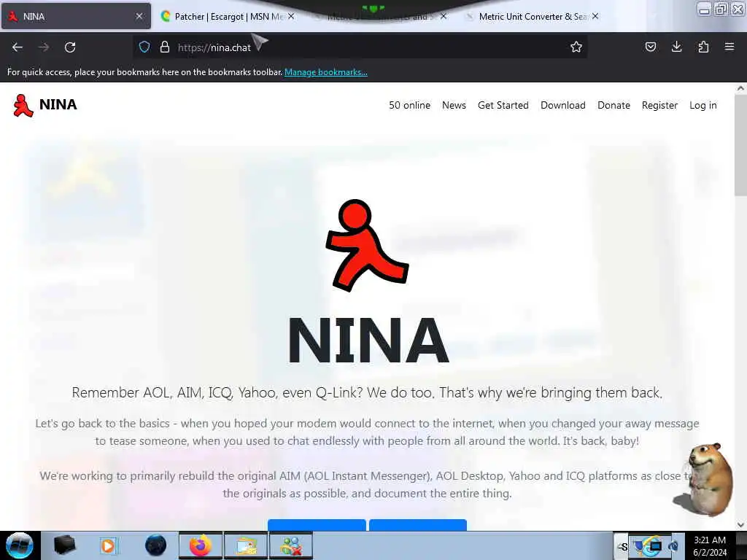Click the 'Remember AOL, AIM, ICQ' tagline
Image resolution: width=747 pixels, height=560 pixels.
click(367, 393)
